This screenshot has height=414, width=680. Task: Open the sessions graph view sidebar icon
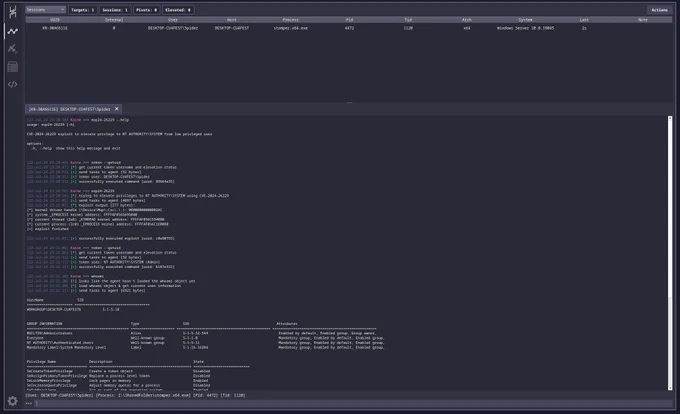tap(13, 31)
